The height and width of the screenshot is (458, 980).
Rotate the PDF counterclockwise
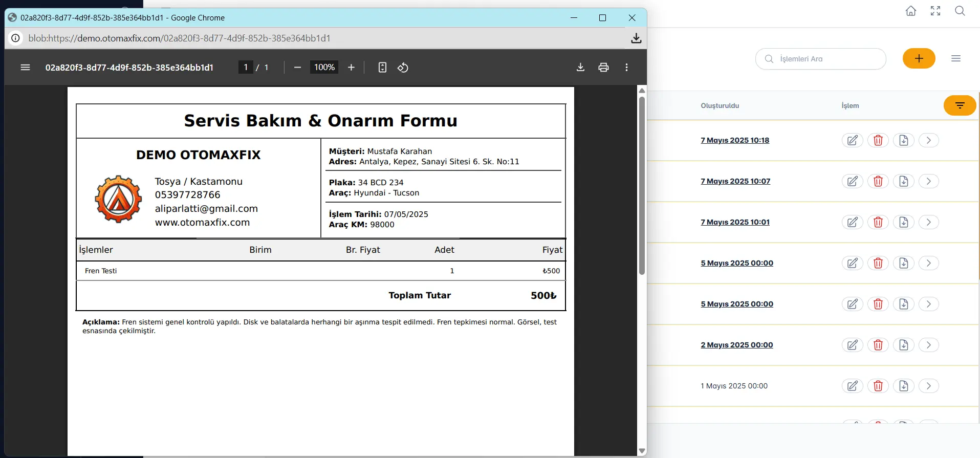coord(403,68)
